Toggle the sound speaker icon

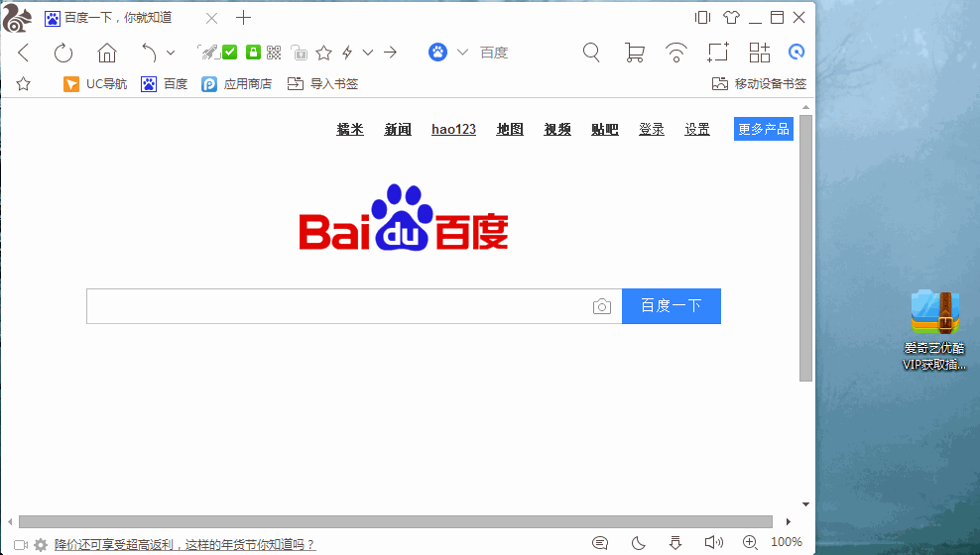click(714, 542)
